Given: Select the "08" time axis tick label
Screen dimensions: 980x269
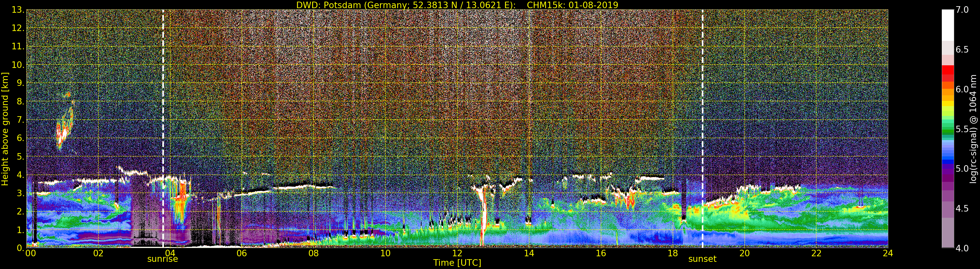Looking at the screenshot, I should pos(313,253).
